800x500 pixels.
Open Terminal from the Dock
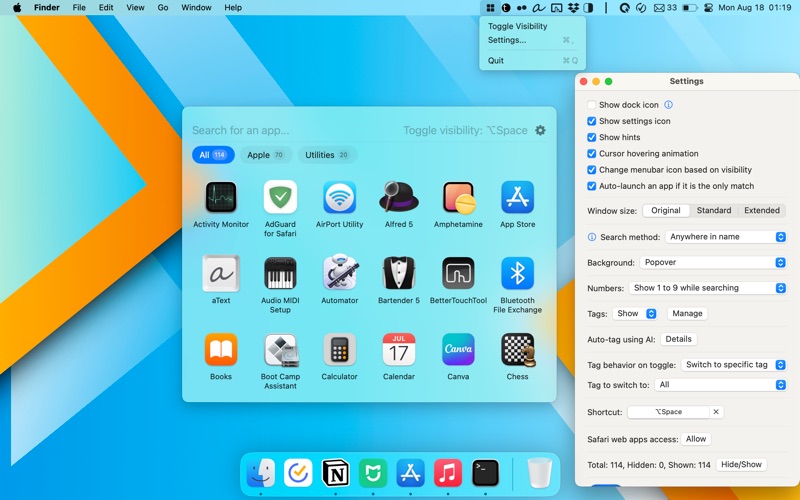pos(486,472)
